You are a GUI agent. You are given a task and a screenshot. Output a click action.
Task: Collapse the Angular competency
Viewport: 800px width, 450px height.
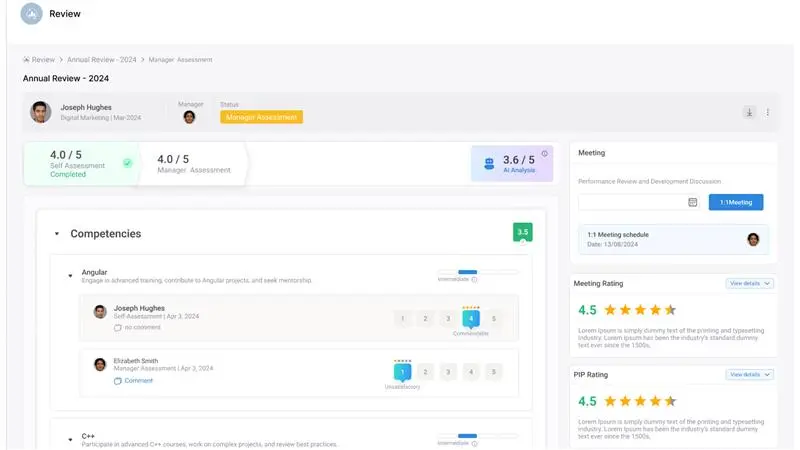coord(70,275)
